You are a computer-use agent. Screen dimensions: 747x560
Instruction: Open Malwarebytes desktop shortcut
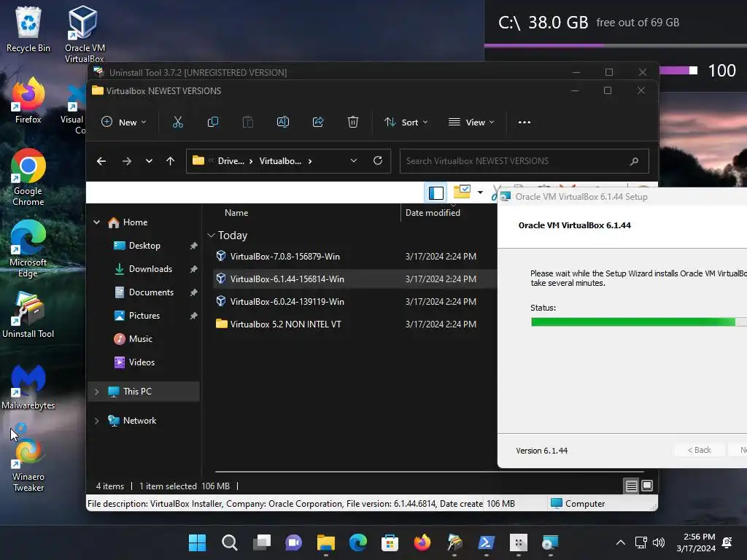click(28, 386)
